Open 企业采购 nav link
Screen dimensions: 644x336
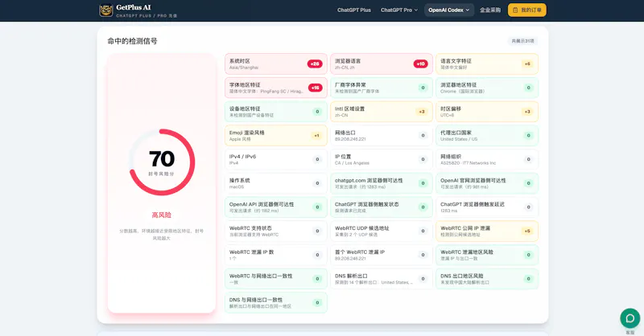point(490,10)
